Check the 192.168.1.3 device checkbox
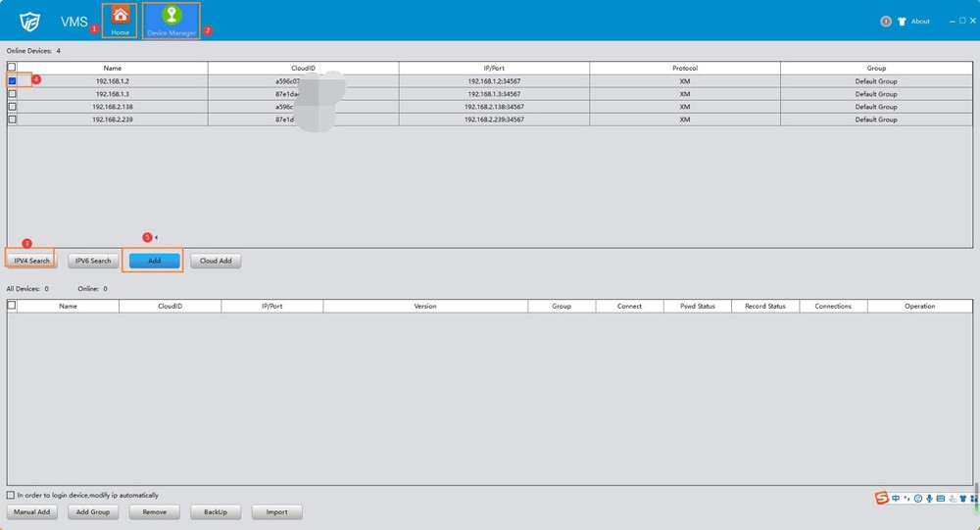The width and height of the screenshot is (980, 530). [x=12, y=94]
